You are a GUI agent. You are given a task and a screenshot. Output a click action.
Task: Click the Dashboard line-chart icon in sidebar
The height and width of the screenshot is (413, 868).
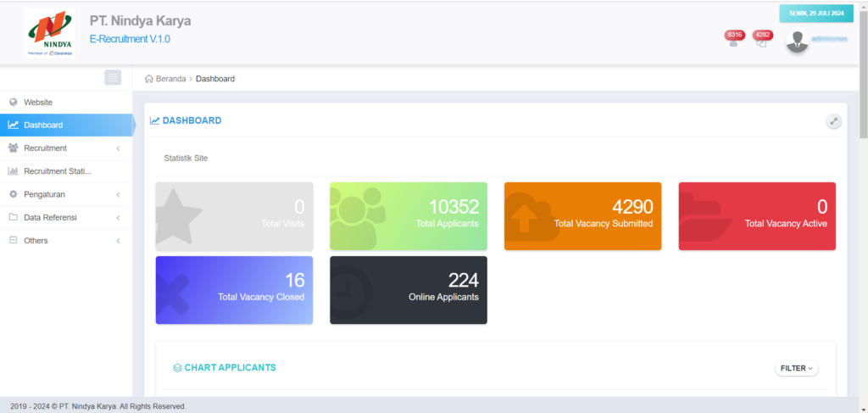(13, 126)
